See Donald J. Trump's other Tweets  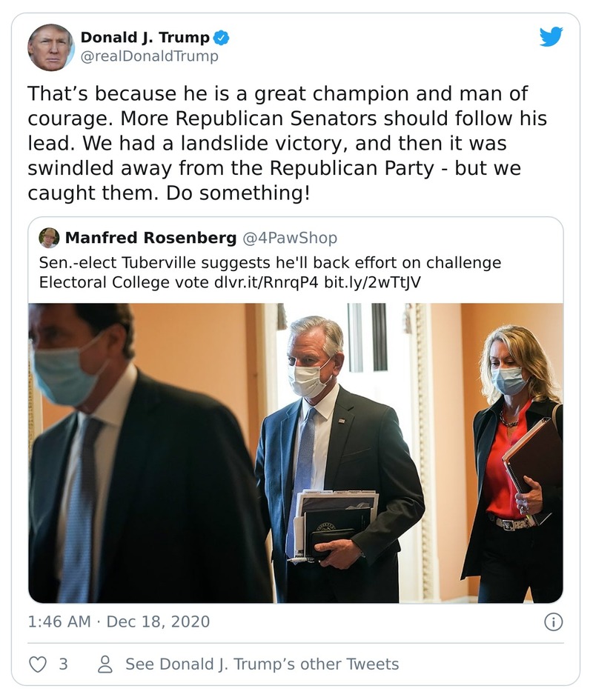click(x=262, y=664)
